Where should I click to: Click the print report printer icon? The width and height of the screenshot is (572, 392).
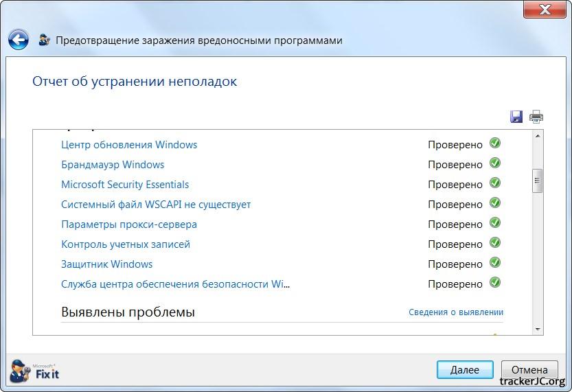(536, 117)
